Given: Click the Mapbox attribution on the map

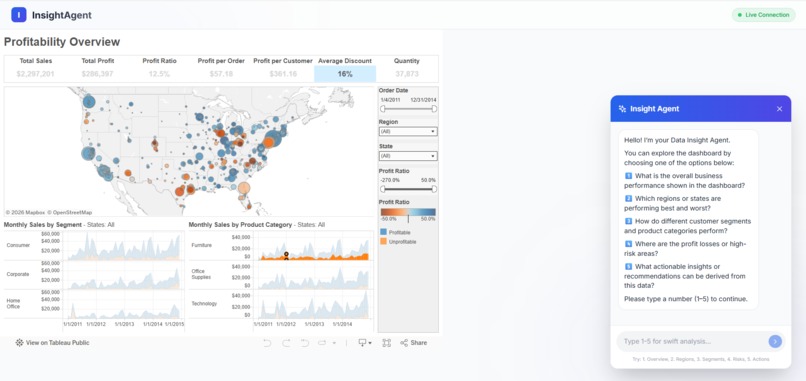Looking at the screenshot, I should pyautogui.click(x=25, y=212).
